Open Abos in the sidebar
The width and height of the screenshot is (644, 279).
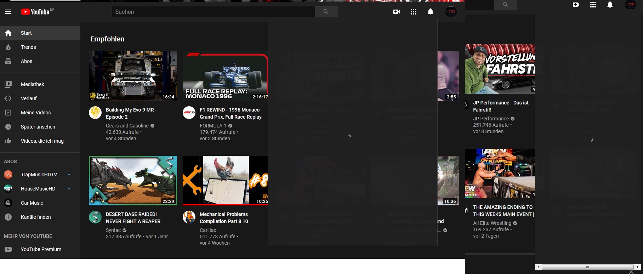pyautogui.click(x=40, y=61)
